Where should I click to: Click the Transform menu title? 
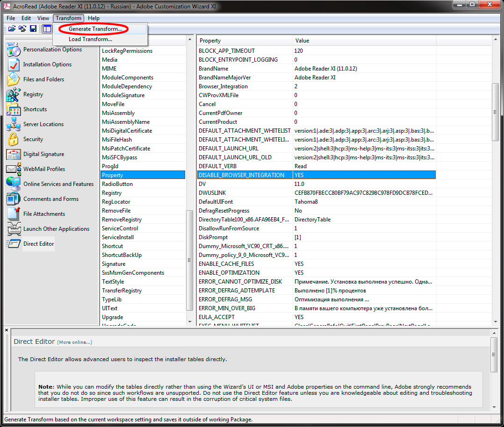pos(68,18)
